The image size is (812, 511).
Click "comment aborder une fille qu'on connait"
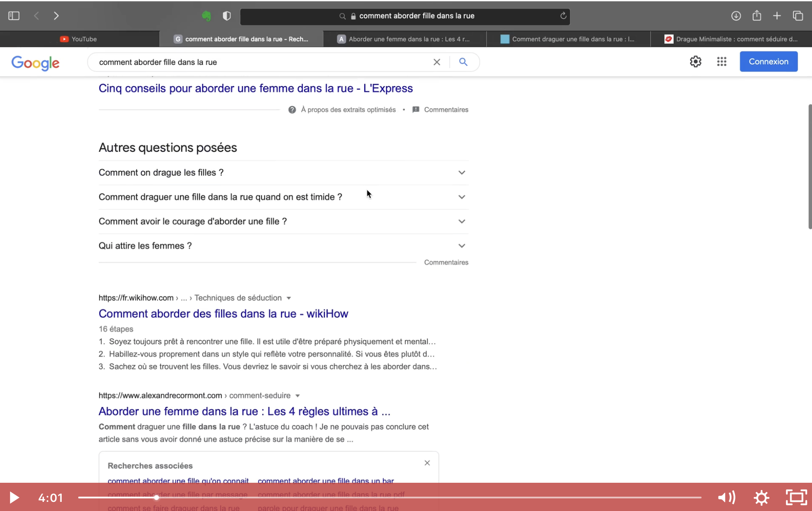coord(178,481)
